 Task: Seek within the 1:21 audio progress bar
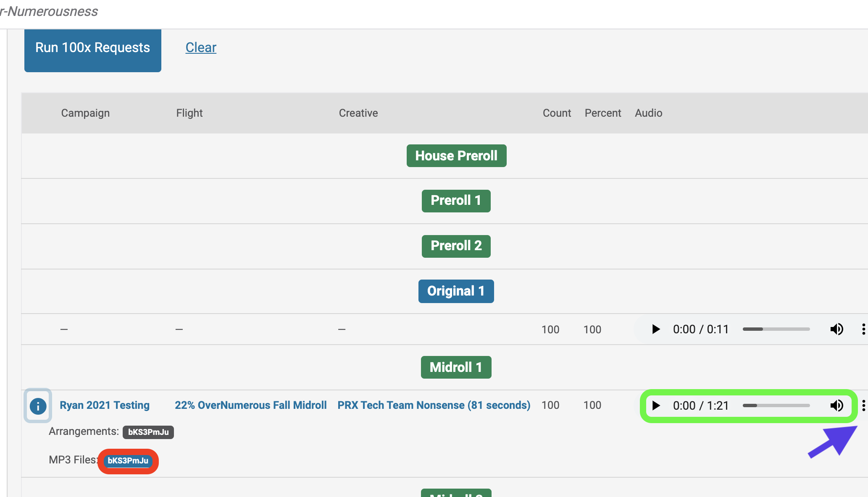(776, 405)
